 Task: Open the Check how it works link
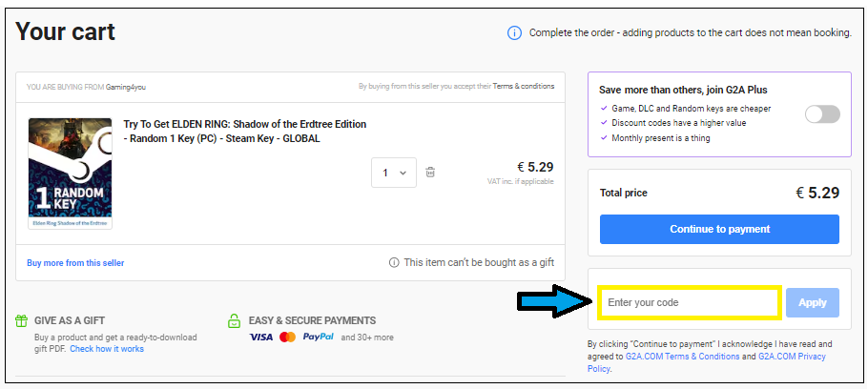(107, 349)
